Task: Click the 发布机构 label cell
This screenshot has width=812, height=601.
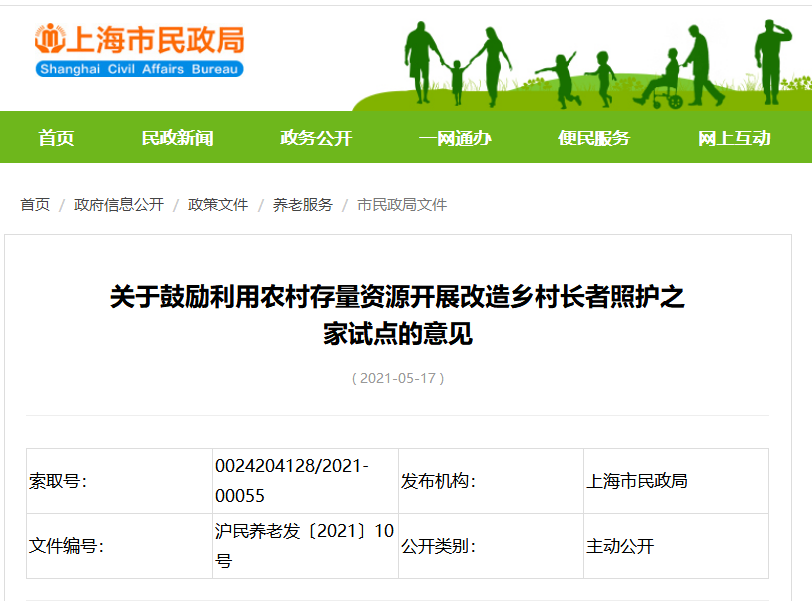Action: point(491,481)
